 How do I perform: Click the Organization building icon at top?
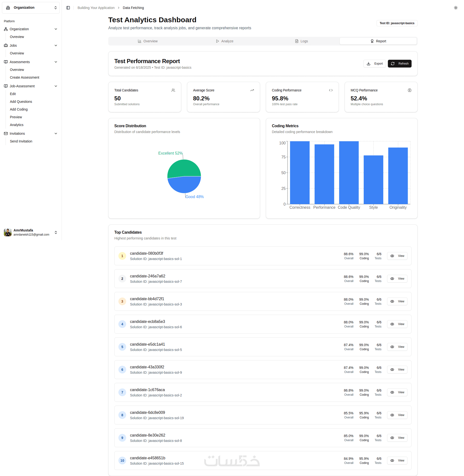pos(8,7)
